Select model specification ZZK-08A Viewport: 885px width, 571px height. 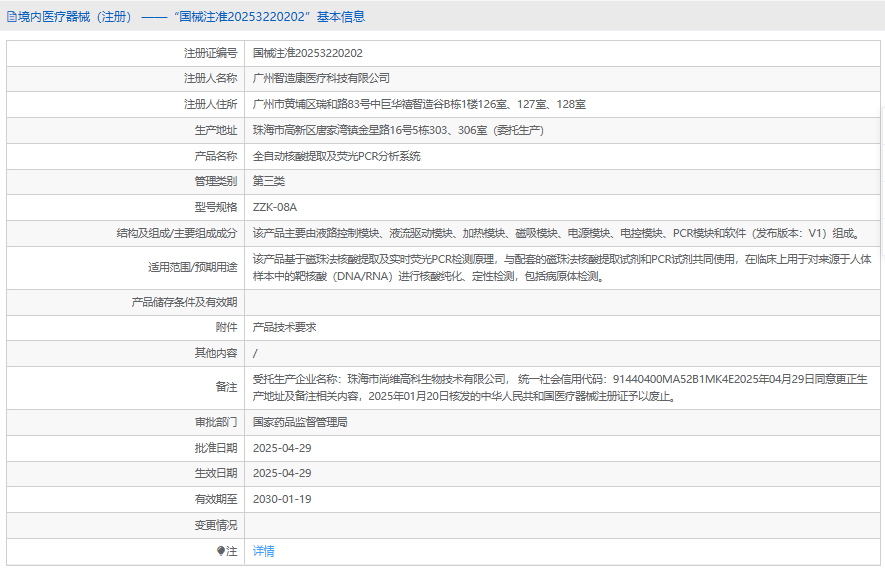275,207
